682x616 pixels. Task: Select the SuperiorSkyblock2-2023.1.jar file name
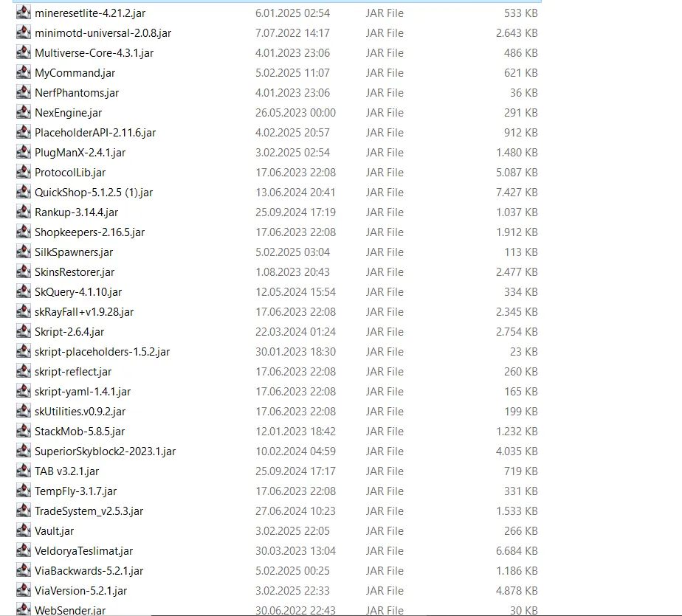coord(106,451)
